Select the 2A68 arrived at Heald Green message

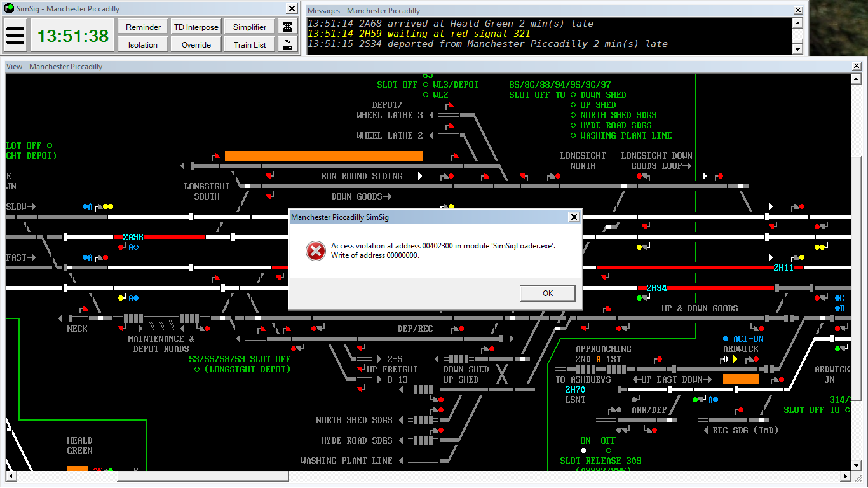pyautogui.click(x=451, y=24)
